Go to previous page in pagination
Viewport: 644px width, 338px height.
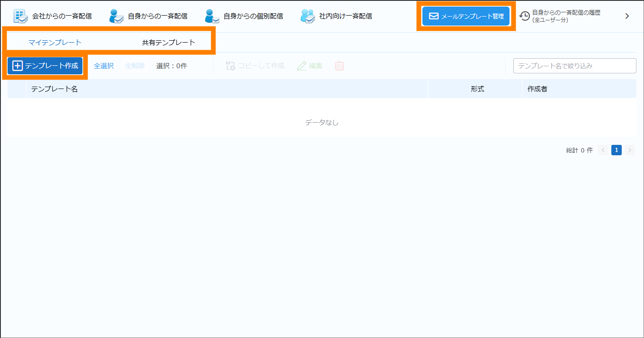tap(603, 150)
